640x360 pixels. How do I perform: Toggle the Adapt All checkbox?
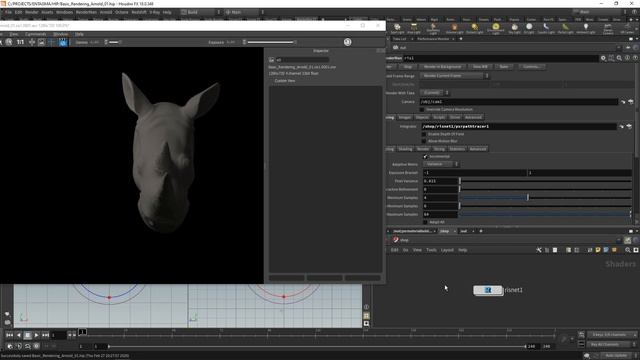(x=425, y=222)
